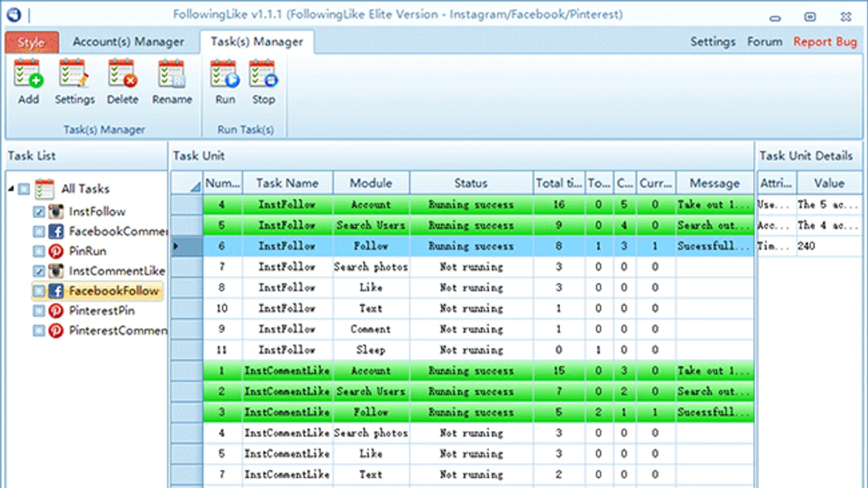Select the Task(s) Manager tab
The image size is (868, 488).
coord(257,42)
